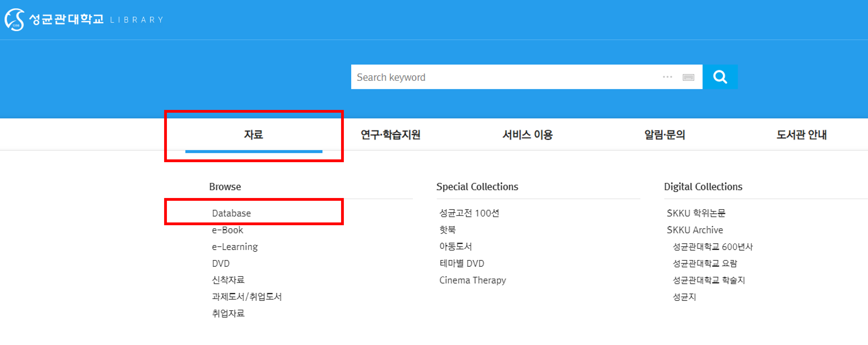Open the 연구·학습지원 menu tab
The height and width of the screenshot is (345, 868).
click(391, 135)
